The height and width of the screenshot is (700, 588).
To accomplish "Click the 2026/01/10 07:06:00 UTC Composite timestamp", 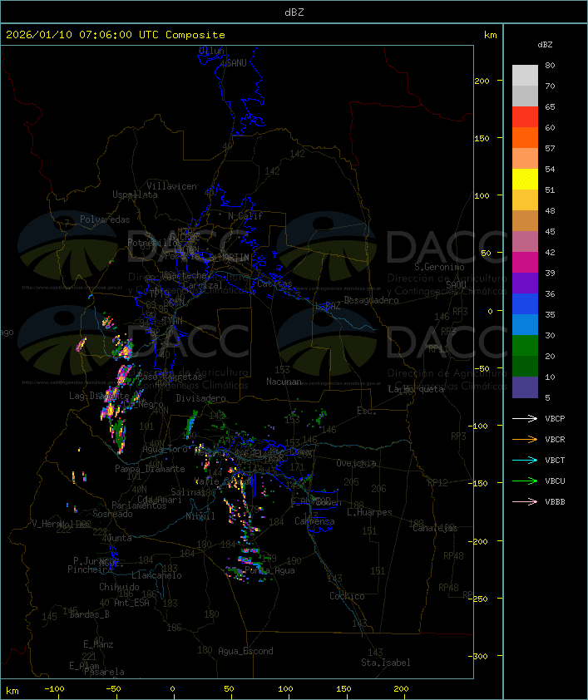I will click(x=116, y=35).
